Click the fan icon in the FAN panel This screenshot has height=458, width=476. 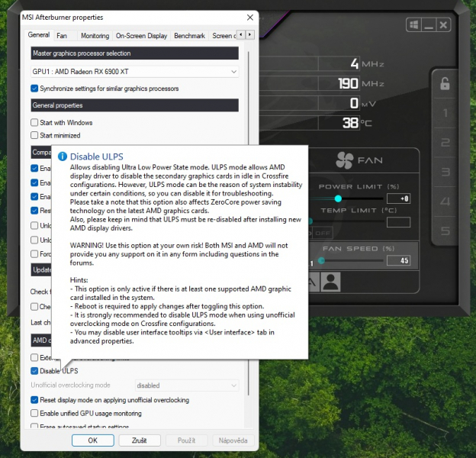click(x=345, y=160)
